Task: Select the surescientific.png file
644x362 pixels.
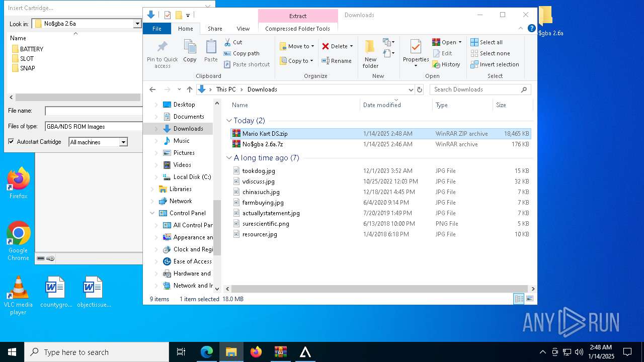Action: [380, 224]
